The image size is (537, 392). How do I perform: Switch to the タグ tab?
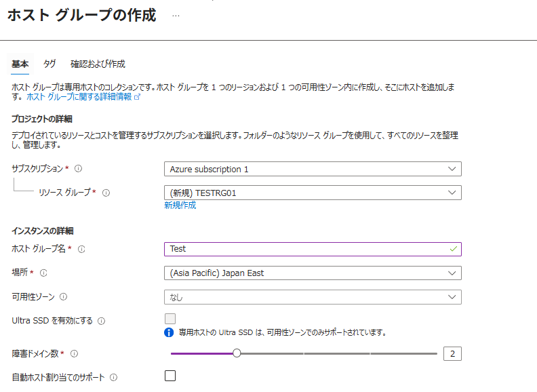click(x=49, y=64)
